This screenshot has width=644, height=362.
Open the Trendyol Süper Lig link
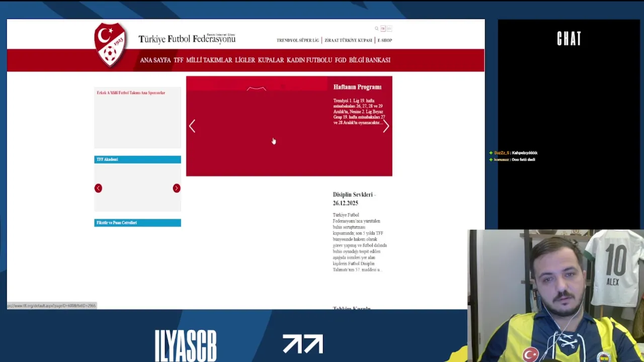pos(298,40)
